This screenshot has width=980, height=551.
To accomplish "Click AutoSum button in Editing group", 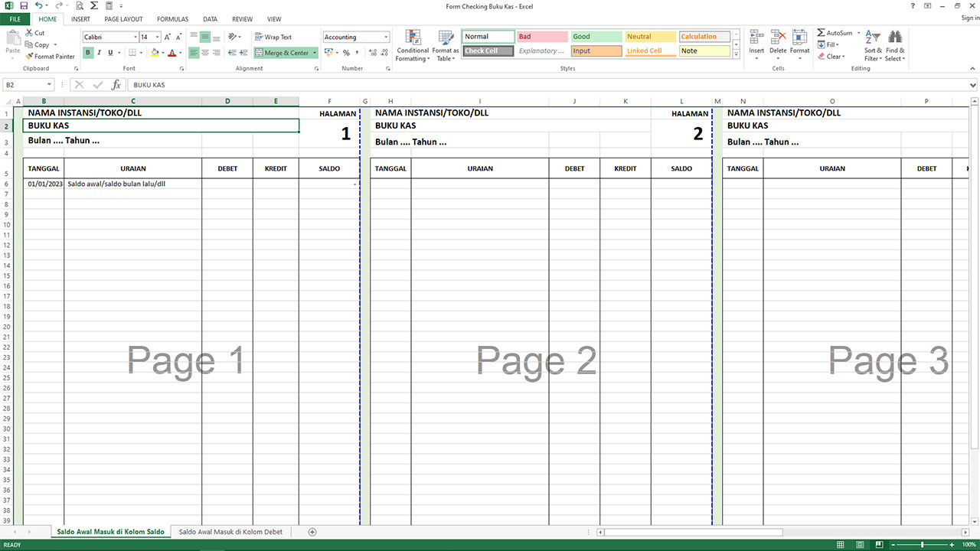I will [x=835, y=33].
